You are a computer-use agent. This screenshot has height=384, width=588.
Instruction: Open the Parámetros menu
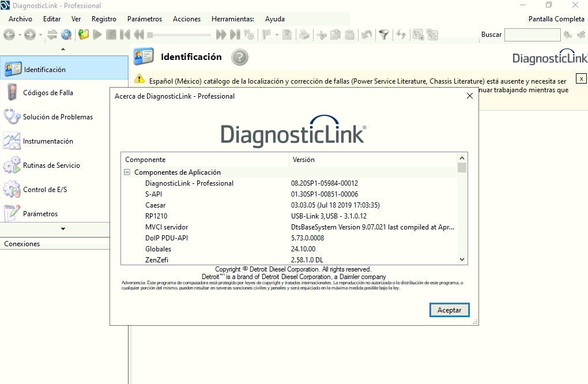pyautogui.click(x=145, y=19)
